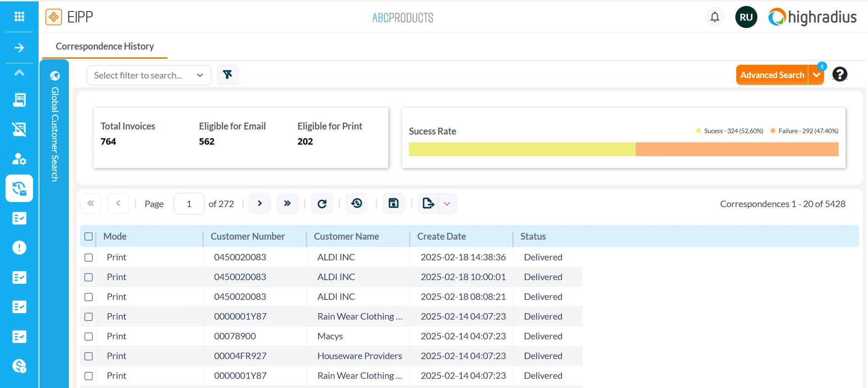This screenshot has height=388, width=868.
Task: Open the dollar globe sidebar icon
Action: tap(19, 366)
